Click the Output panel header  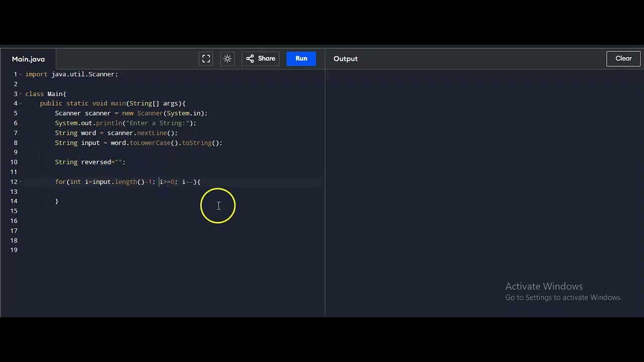tap(346, 59)
